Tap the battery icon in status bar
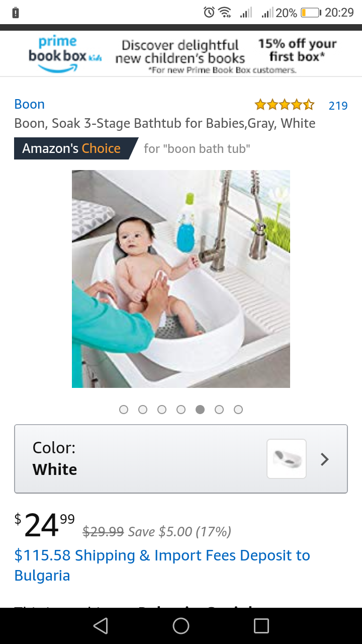This screenshot has width=362, height=644. (x=311, y=13)
